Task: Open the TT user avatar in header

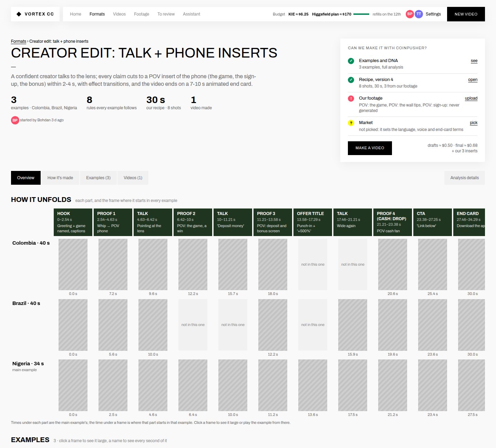Action: (x=419, y=14)
